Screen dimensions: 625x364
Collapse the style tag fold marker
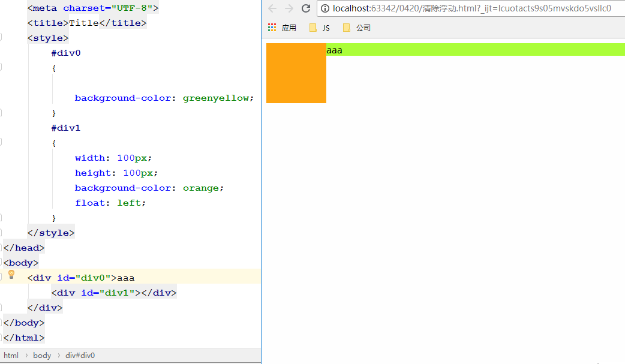pyautogui.click(x=1, y=37)
